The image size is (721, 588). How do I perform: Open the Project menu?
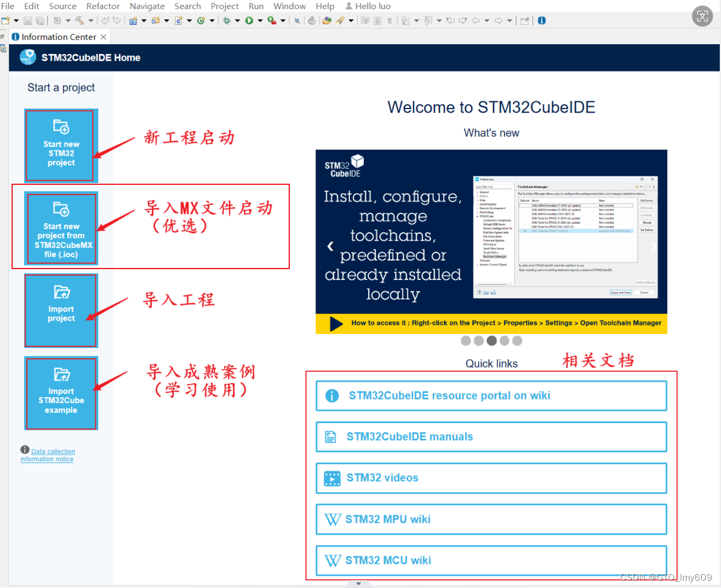point(224,6)
